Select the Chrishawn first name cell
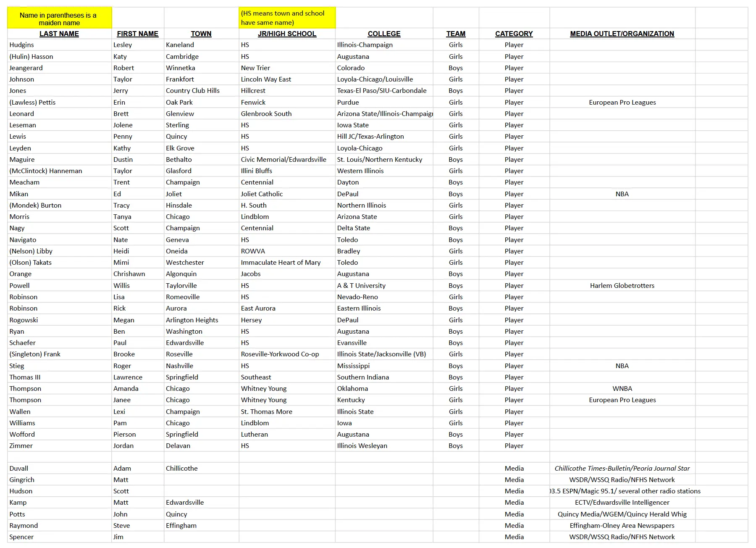756x548 pixels. (x=129, y=274)
